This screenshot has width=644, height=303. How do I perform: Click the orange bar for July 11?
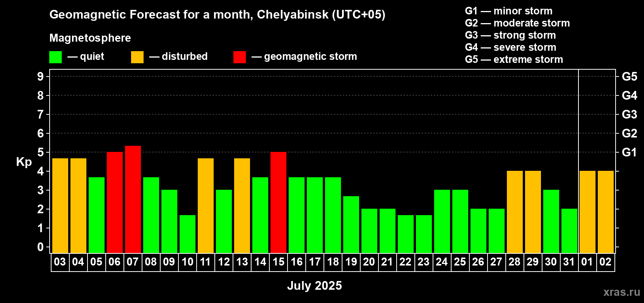(x=206, y=206)
